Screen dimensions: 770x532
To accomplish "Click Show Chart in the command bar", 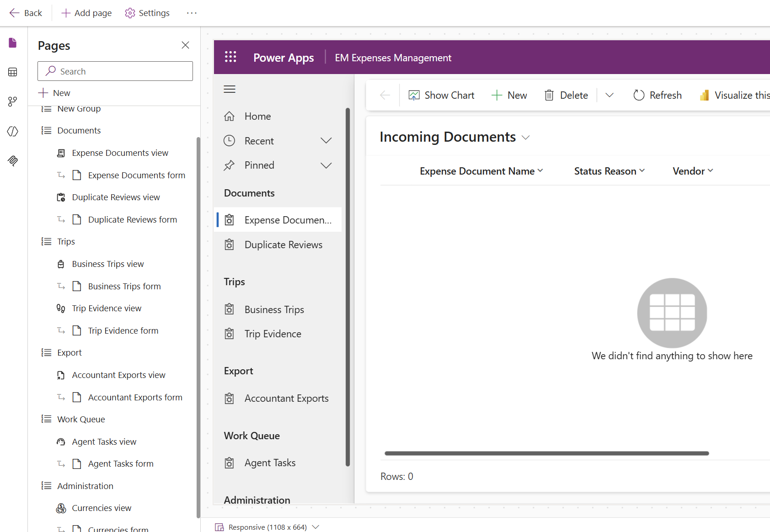I will [x=441, y=95].
